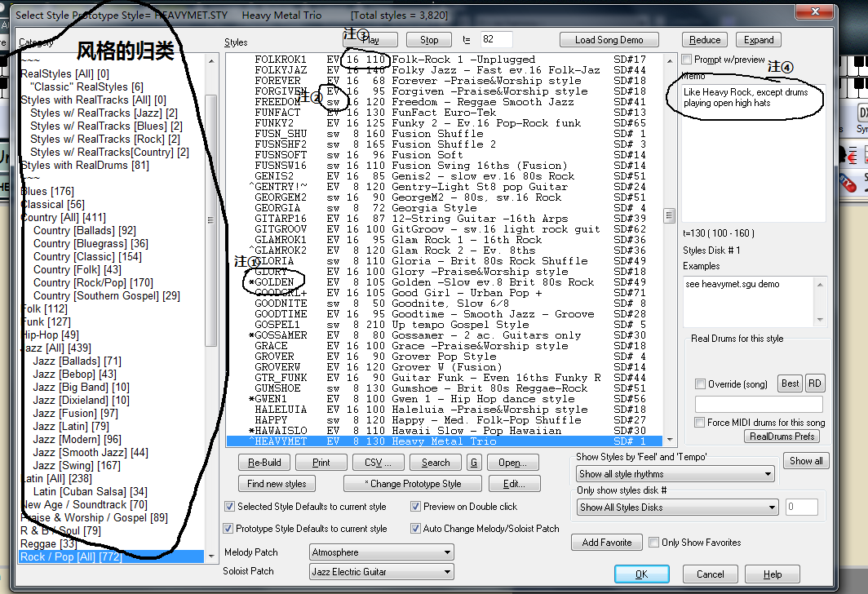The height and width of the screenshot is (594, 868).
Task: Click the Expand button
Action: pos(759,40)
